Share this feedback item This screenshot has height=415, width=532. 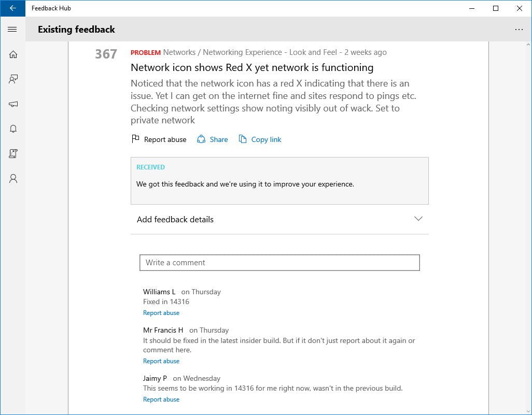coord(213,139)
